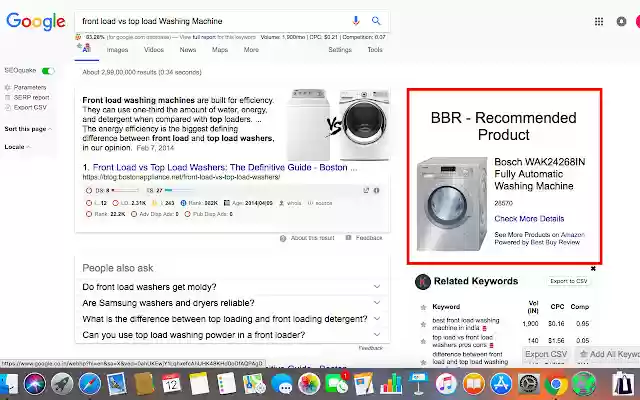Open Launchpad rocket in the dock
Screen dimensions: 640x400
62,383
